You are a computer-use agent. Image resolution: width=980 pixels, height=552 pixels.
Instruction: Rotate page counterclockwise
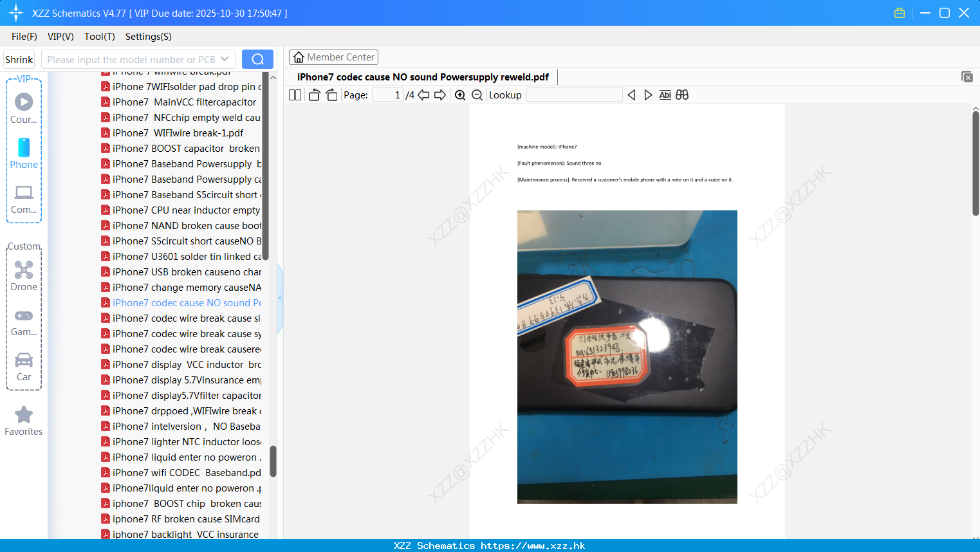pyautogui.click(x=314, y=95)
